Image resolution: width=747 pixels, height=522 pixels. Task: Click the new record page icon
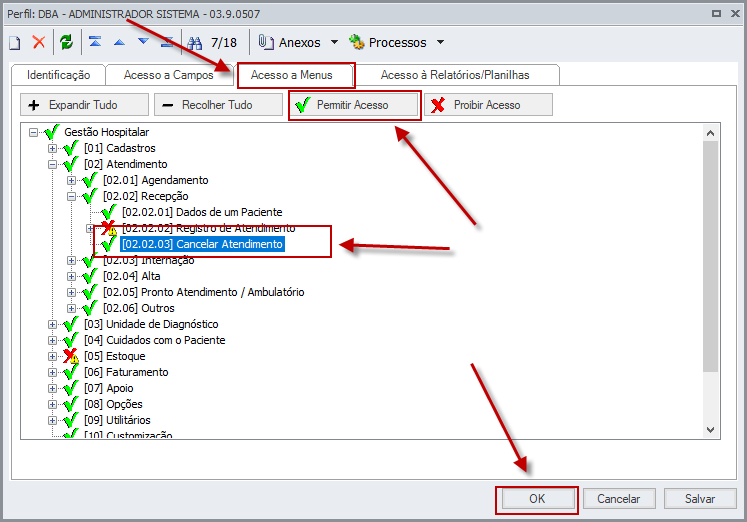pyautogui.click(x=15, y=43)
